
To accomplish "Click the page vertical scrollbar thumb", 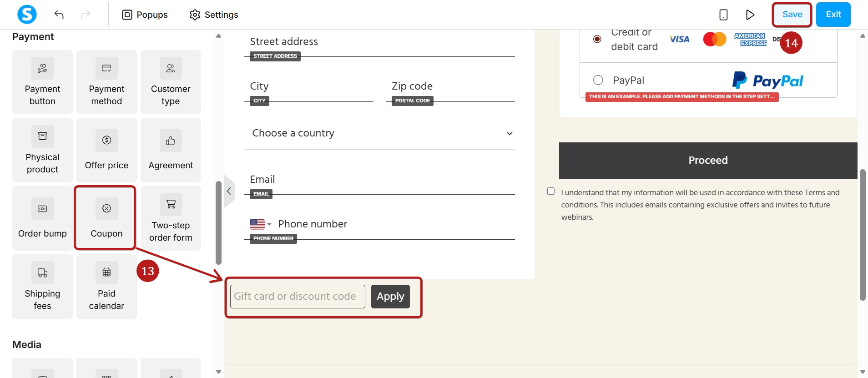I will tap(863, 235).
